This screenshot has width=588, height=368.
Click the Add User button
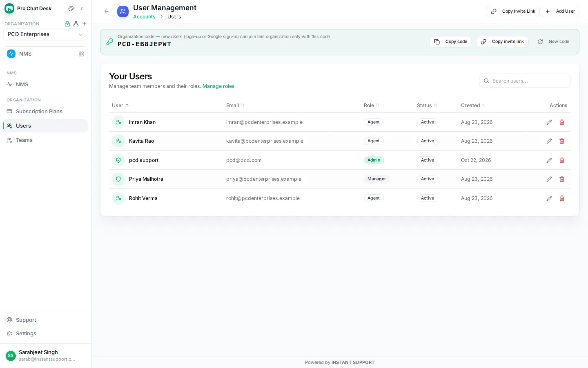[x=560, y=11]
